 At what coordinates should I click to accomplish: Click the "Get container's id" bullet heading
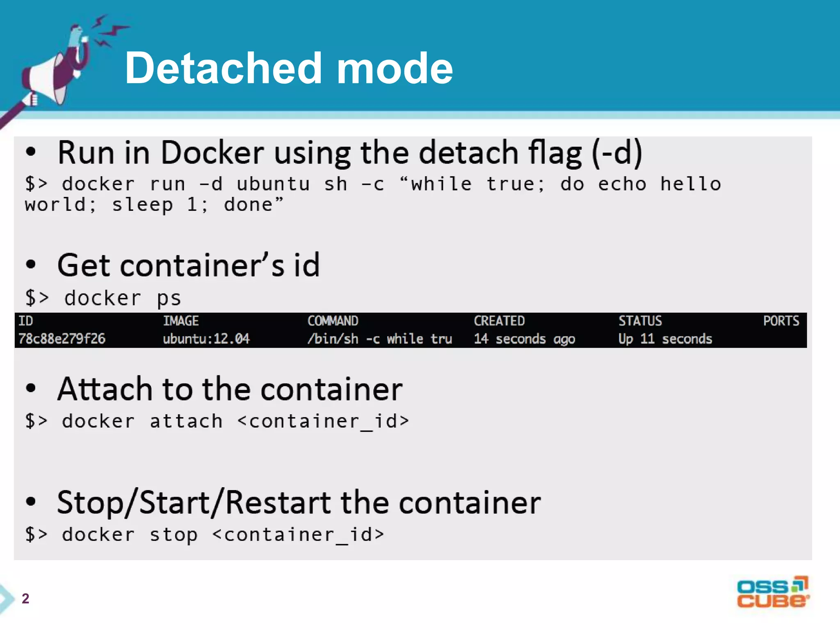point(188,265)
